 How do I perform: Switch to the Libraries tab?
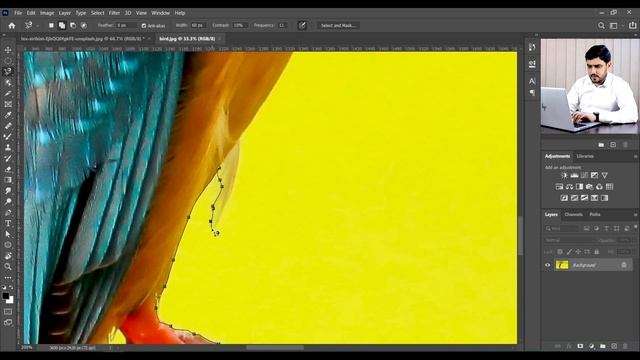(x=585, y=156)
